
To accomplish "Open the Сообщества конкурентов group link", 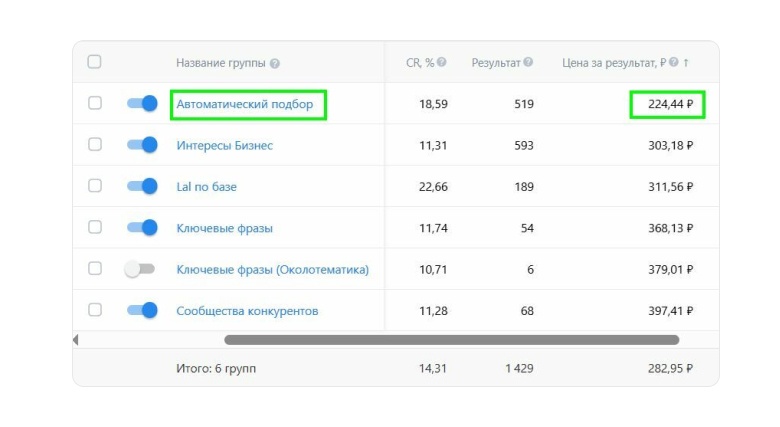I will click(x=247, y=311).
